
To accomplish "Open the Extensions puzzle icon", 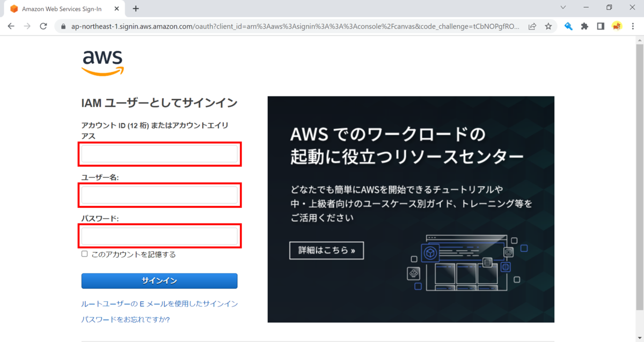I will point(584,26).
